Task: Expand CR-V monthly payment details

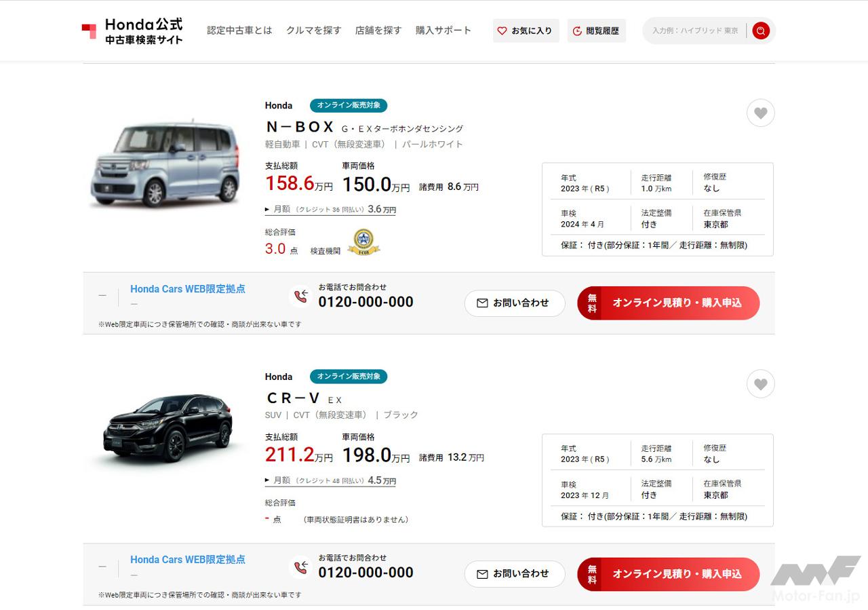Action: click(x=330, y=480)
